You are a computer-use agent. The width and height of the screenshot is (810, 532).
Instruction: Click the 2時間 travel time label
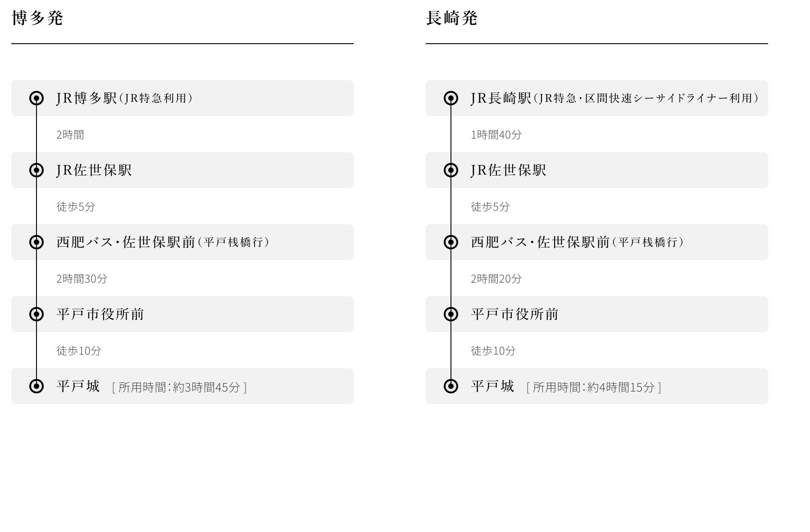point(70,135)
